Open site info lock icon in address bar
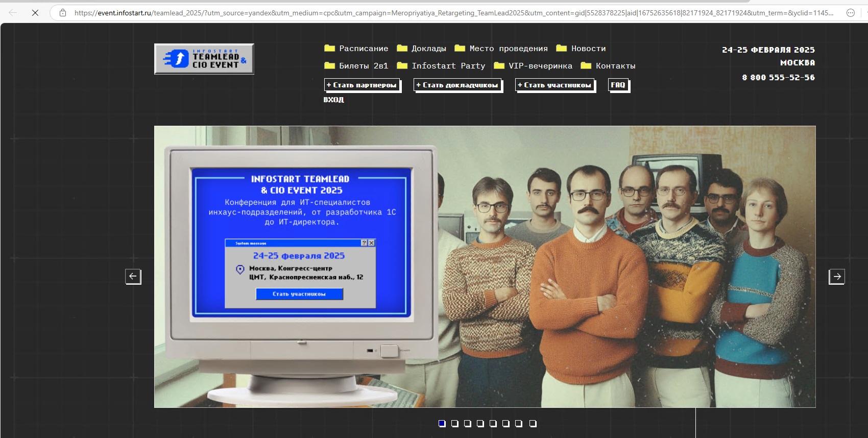Screen dimensions: 868x438 pyautogui.click(x=63, y=13)
